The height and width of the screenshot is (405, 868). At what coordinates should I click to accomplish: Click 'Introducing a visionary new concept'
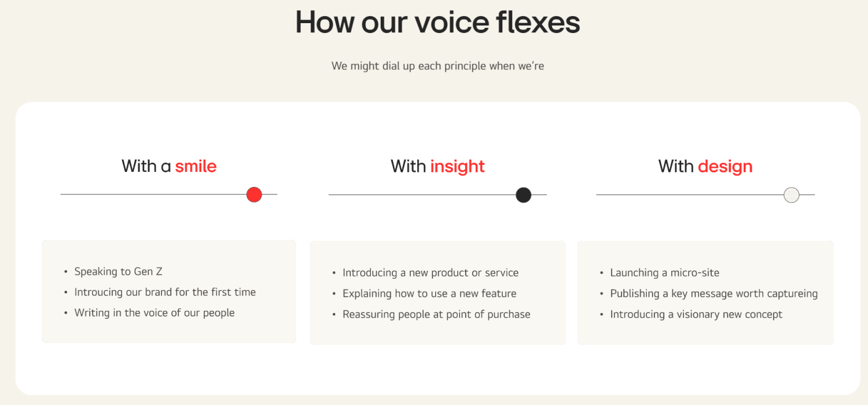pos(696,314)
